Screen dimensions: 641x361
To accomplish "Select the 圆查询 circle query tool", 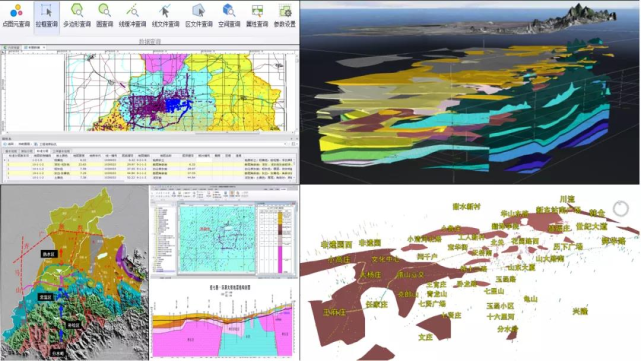I will 104,16.
